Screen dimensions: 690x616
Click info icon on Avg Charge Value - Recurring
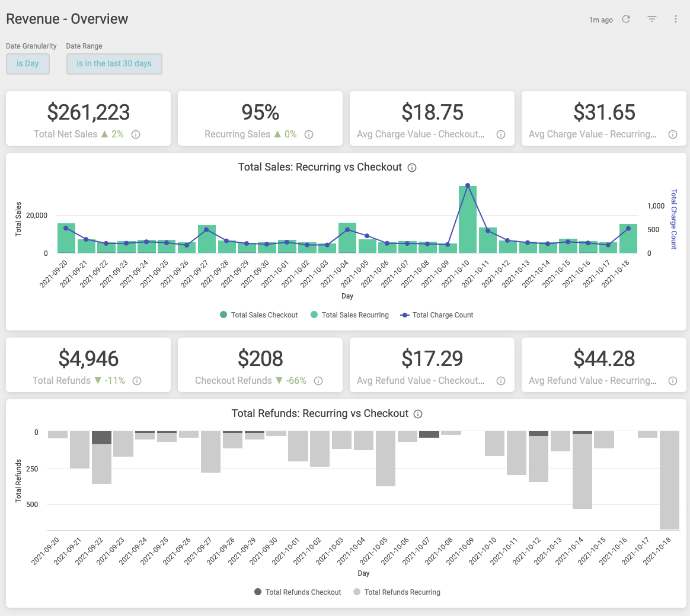pos(673,134)
